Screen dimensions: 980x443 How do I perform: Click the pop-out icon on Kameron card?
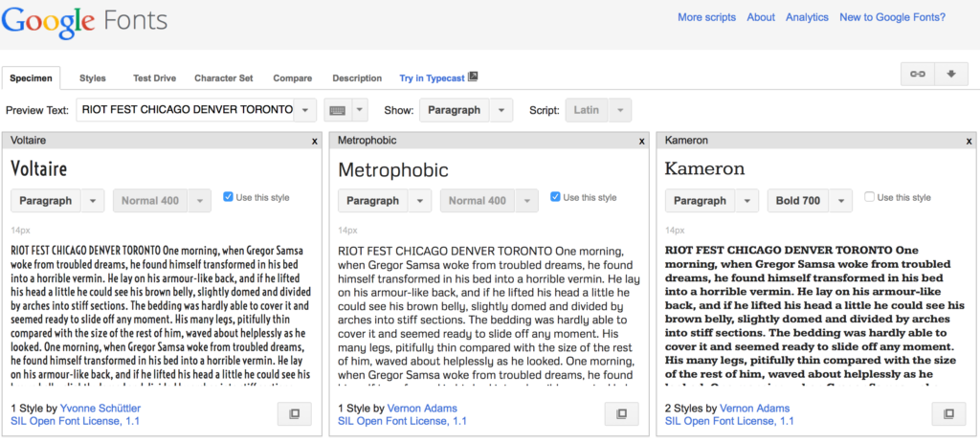point(948,413)
